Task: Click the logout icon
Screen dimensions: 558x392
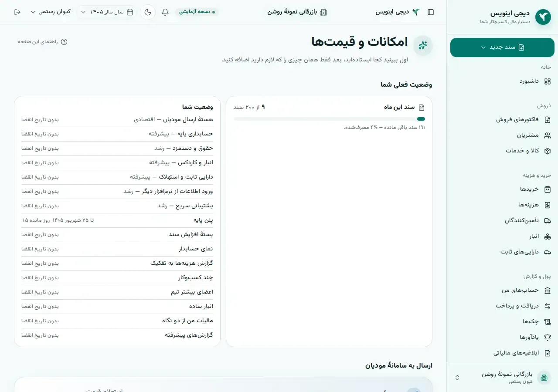Action: pyautogui.click(x=17, y=12)
